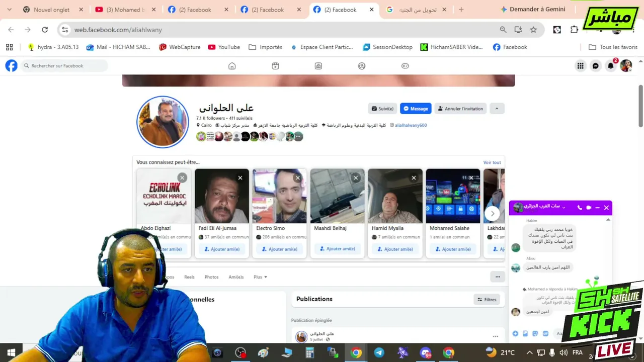Open the Chrome apps grid in the bookmarks bar
Image resolution: width=644 pixels, height=362 pixels.
click(9, 47)
